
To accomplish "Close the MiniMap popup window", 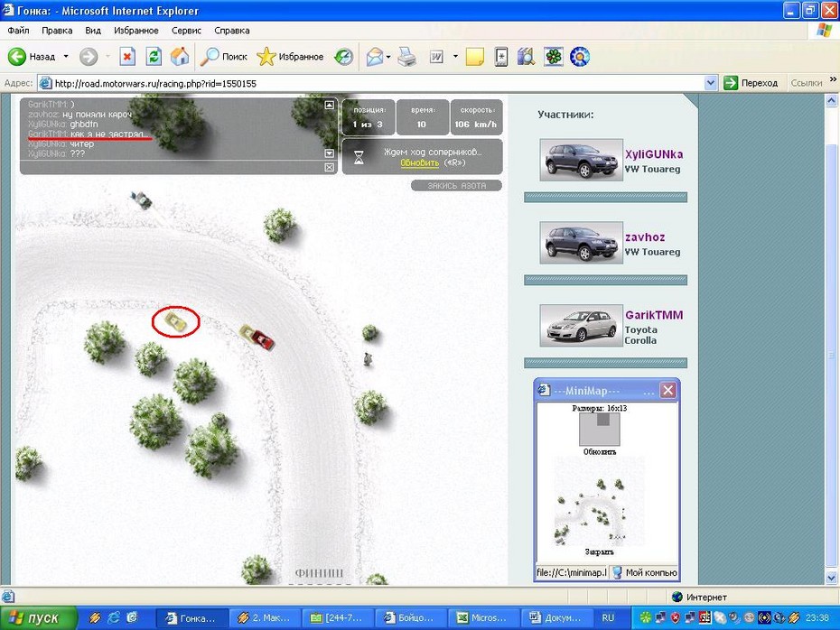I will 667,390.
